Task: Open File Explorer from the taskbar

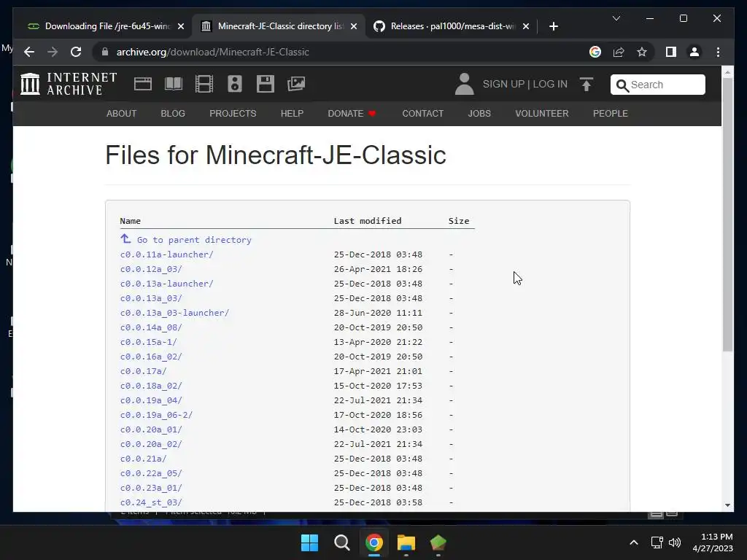Action: point(406,542)
